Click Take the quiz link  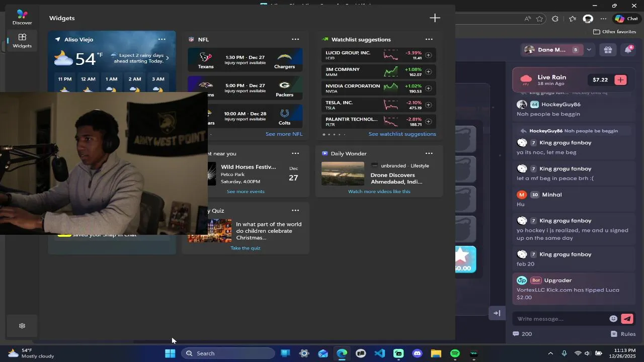[246, 248]
